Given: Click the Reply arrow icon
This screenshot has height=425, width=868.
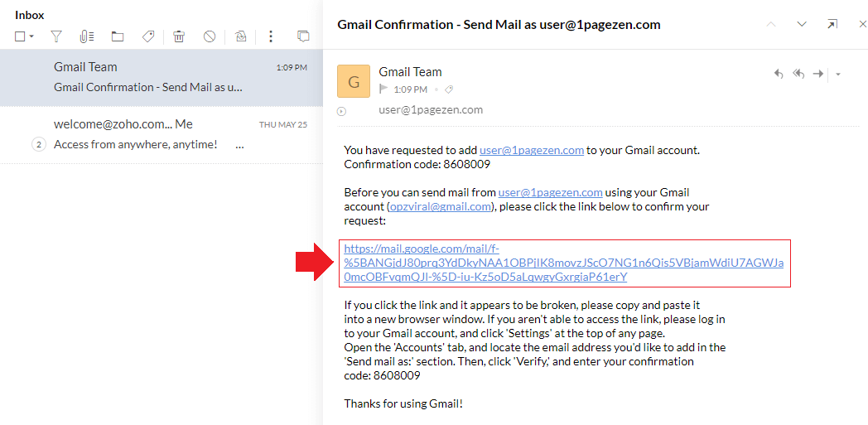Looking at the screenshot, I should (779, 75).
